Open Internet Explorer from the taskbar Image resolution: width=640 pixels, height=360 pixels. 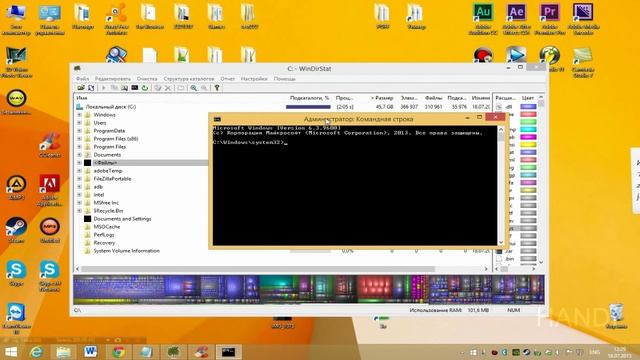click(x=36, y=352)
